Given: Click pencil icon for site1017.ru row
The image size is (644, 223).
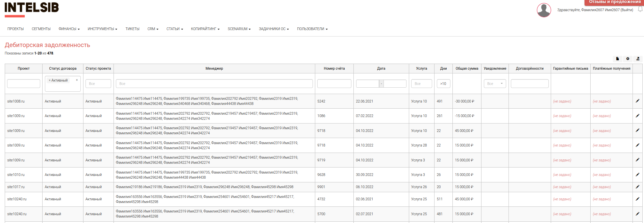Looking at the screenshot, I should click(638, 187).
